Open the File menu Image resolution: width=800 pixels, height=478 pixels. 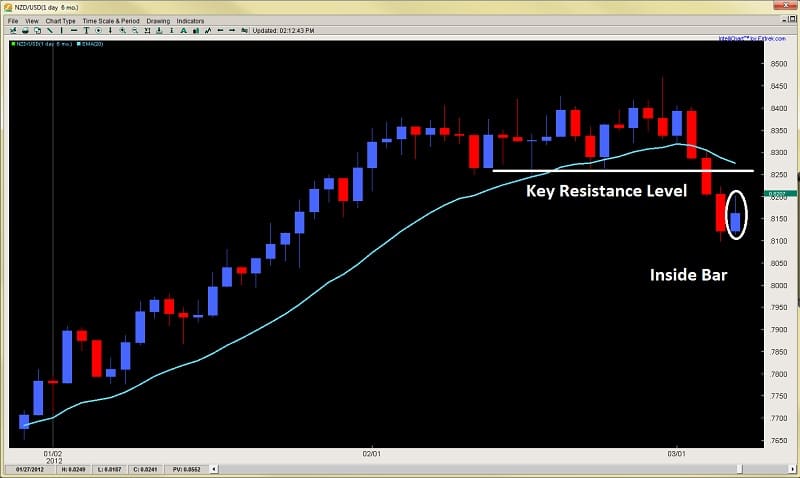pyautogui.click(x=13, y=21)
